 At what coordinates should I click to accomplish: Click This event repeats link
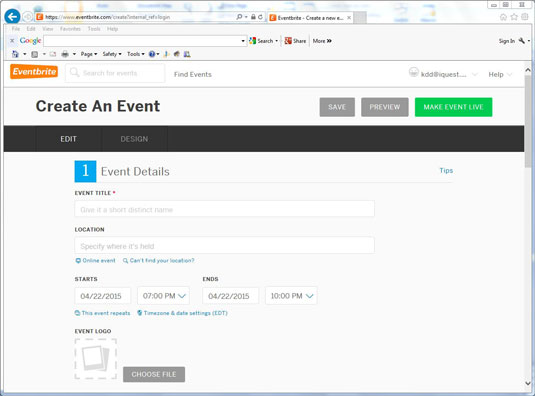tap(106, 313)
